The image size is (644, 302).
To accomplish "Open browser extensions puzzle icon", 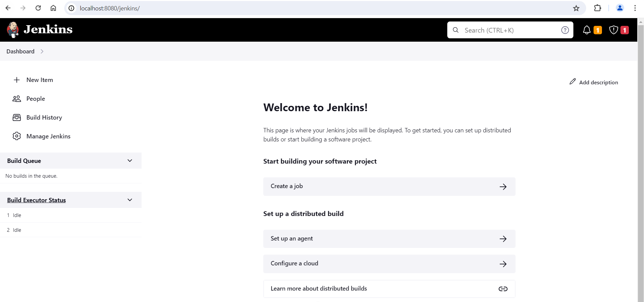I will point(598,8).
